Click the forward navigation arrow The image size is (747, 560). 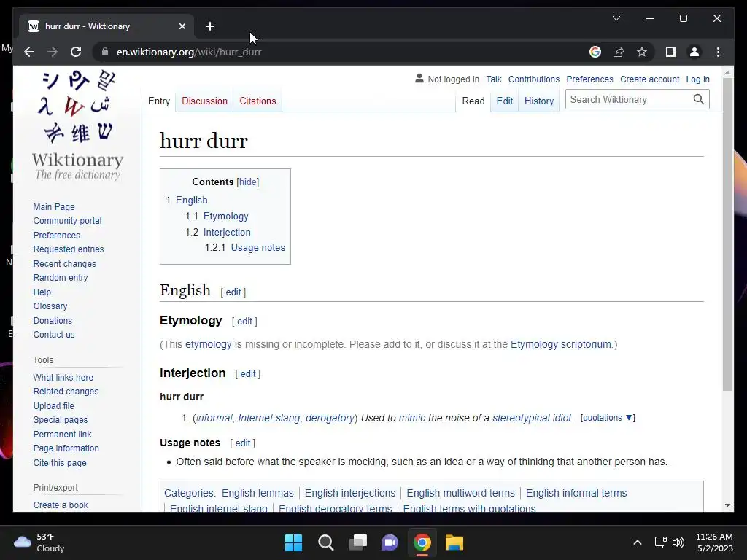click(53, 52)
